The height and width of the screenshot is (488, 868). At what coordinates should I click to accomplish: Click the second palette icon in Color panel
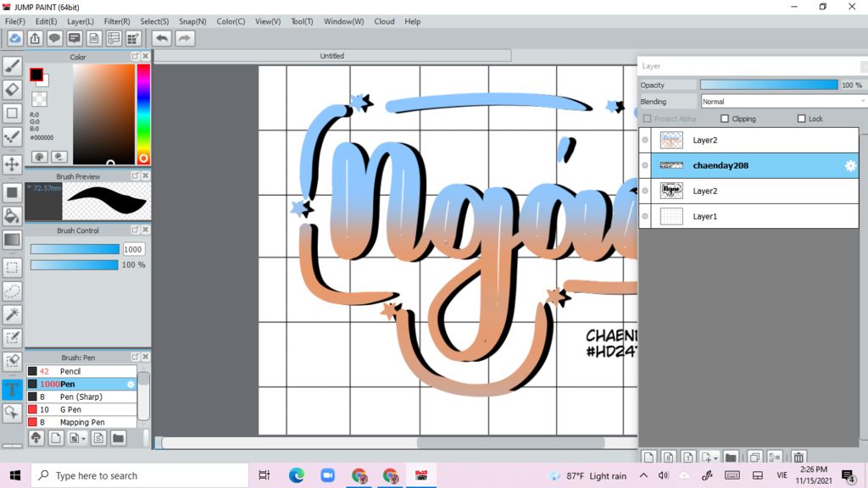click(x=59, y=157)
